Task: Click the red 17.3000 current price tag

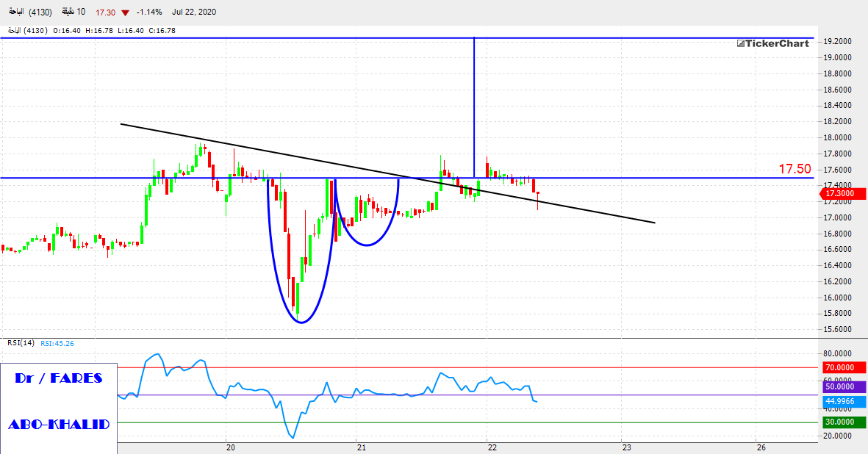Action: pos(842,193)
